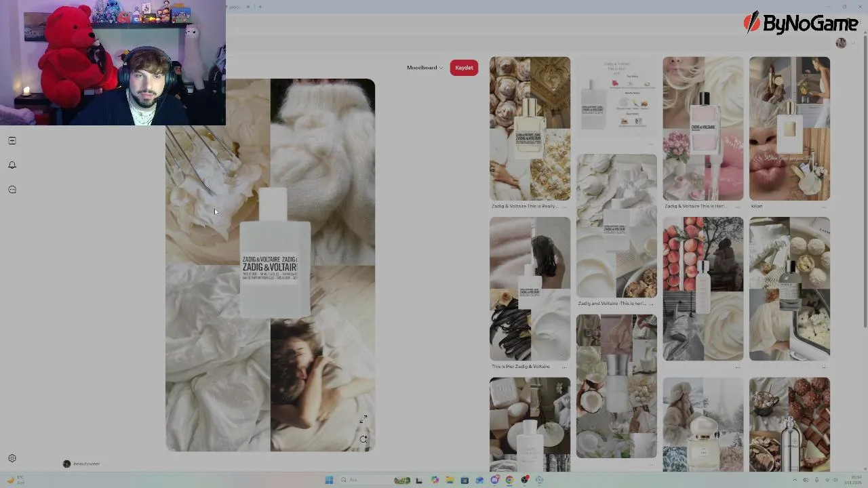
Task: Open the 'kilian' pin title
Action: [757, 206]
